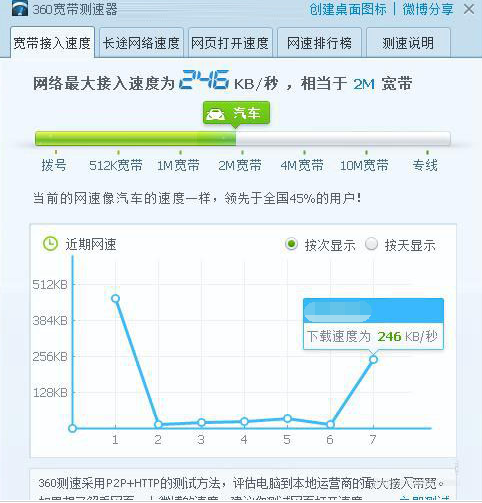The width and height of the screenshot is (482, 503).
Task: Click data point 3 on the chart
Action: coord(201,422)
